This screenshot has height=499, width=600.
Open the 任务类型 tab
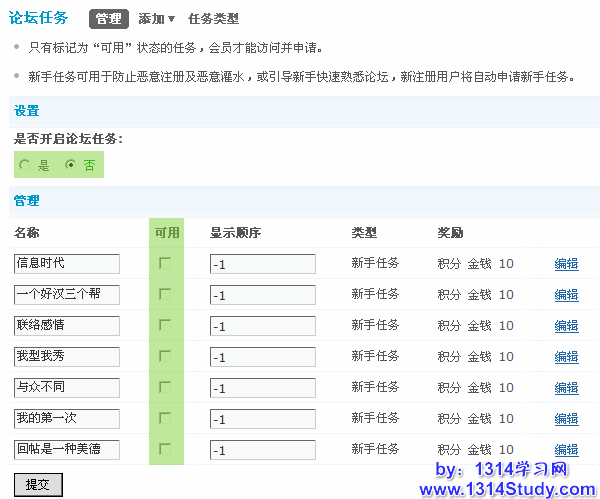pos(213,19)
